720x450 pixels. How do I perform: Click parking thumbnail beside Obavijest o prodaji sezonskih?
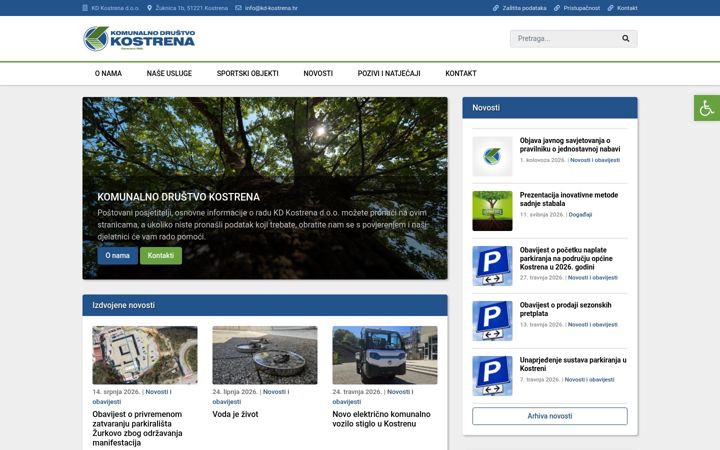click(x=492, y=321)
